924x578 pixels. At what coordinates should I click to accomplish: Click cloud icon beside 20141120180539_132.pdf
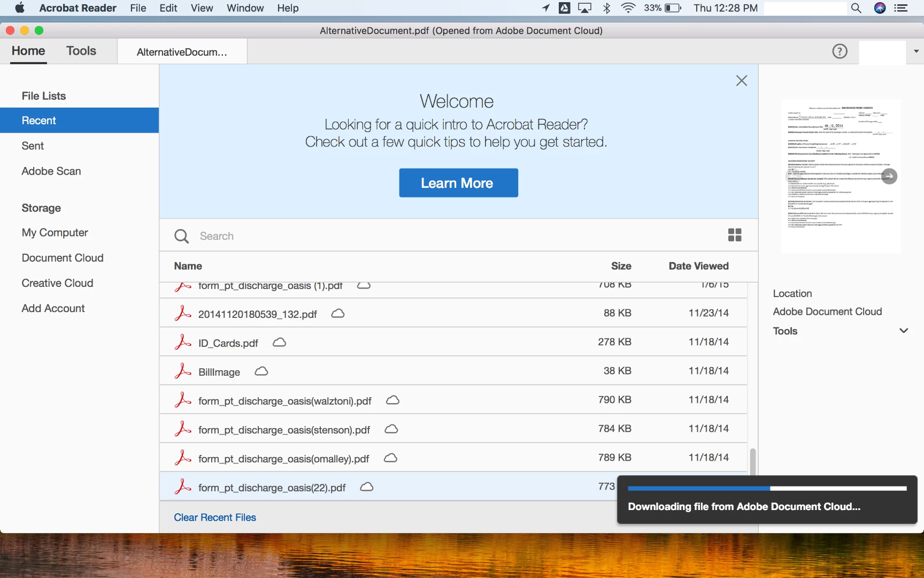tap(338, 313)
